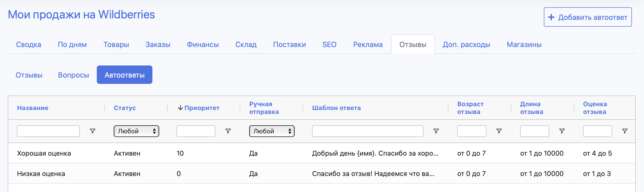Select the Низкая оценка row name
Screen dimensions: 644x192
[41, 173]
